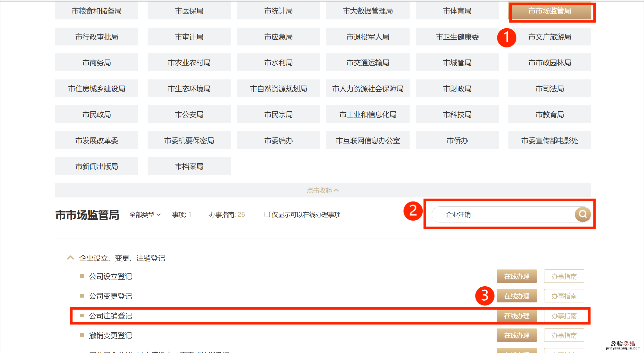The width and height of the screenshot is (644, 353).
Task: Toggle 仅显示可以在线办理事项 checkbox
Action: (x=267, y=215)
